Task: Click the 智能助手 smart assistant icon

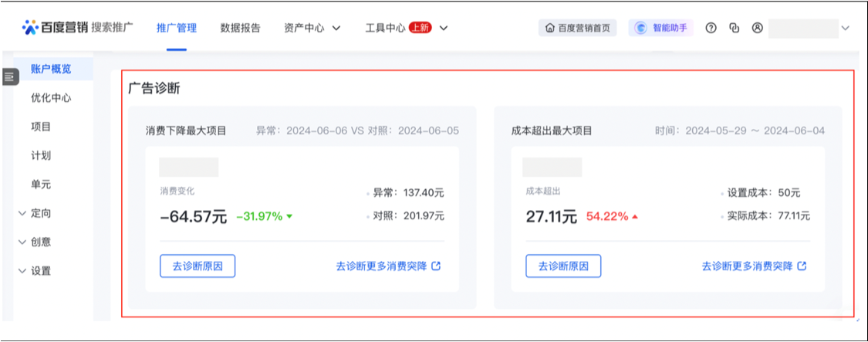Action: tap(640, 28)
